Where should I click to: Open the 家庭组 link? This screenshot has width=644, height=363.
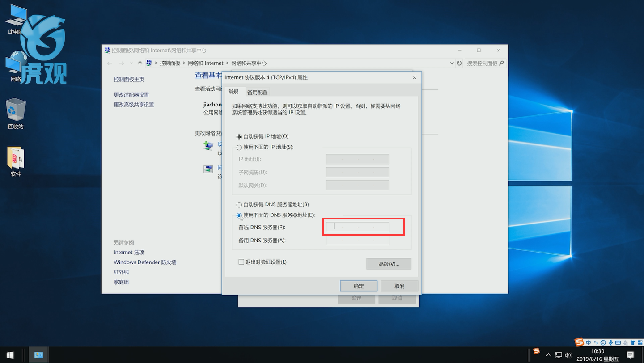pyautogui.click(x=121, y=282)
